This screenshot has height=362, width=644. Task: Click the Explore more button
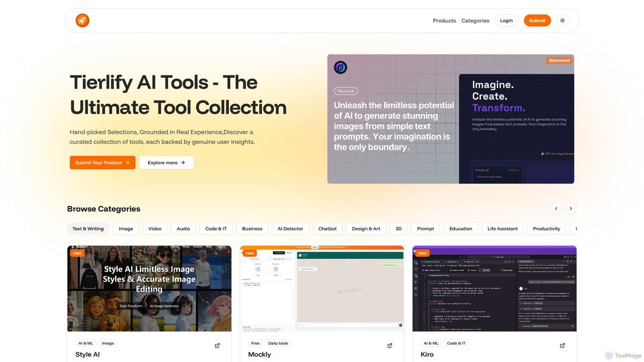(167, 162)
